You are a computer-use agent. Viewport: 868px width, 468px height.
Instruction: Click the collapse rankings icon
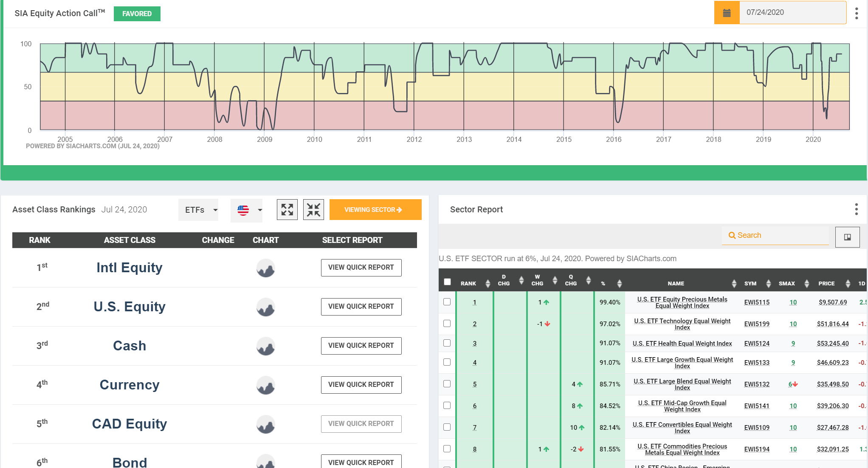click(x=313, y=209)
